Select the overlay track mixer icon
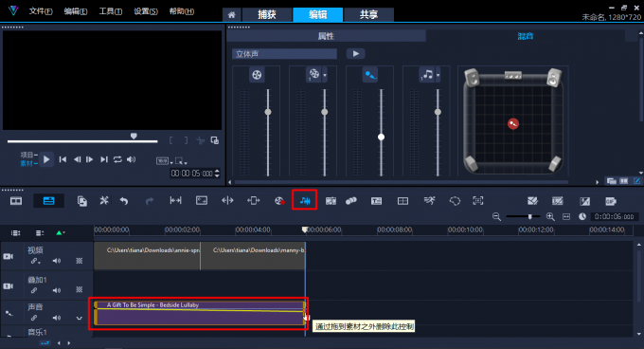The image size is (644, 349). [313, 74]
